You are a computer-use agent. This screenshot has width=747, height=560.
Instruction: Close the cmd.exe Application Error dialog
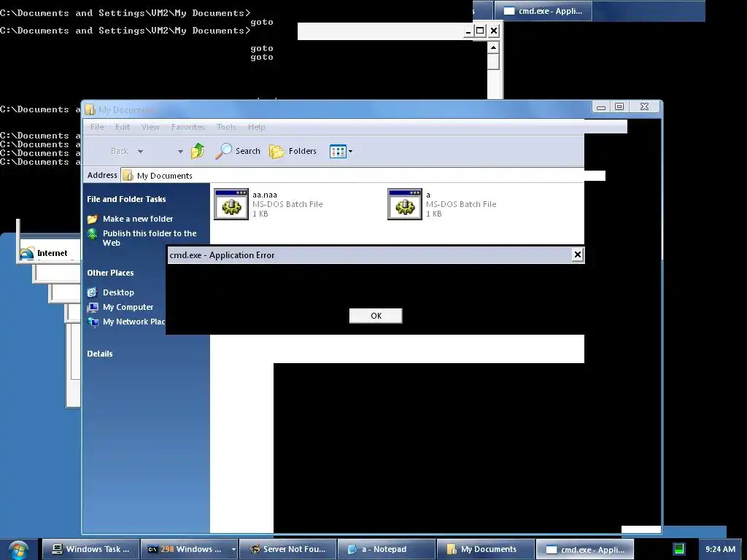pyautogui.click(x=578, y=254)
